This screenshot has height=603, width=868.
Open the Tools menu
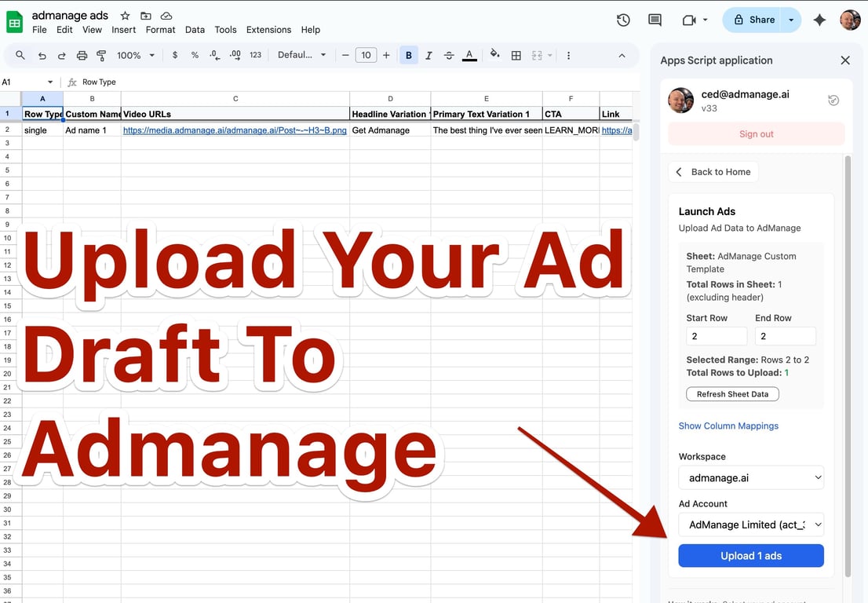[225, 30]
